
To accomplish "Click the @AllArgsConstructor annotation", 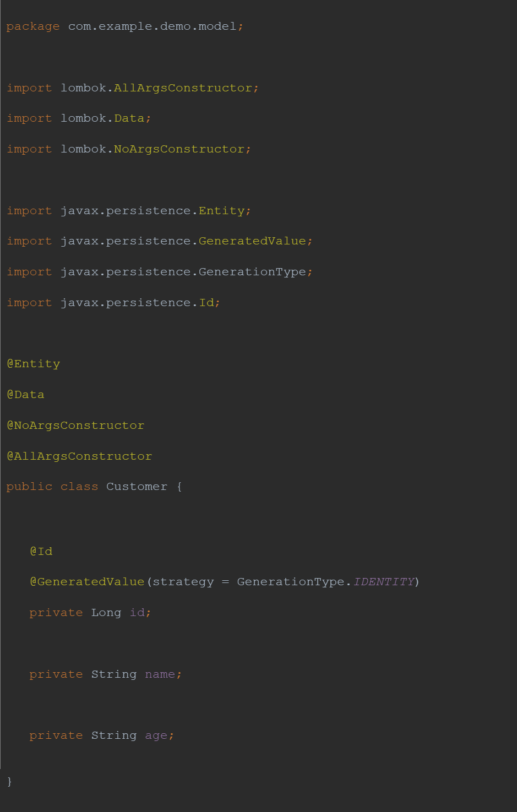I will tap(79, 456).
